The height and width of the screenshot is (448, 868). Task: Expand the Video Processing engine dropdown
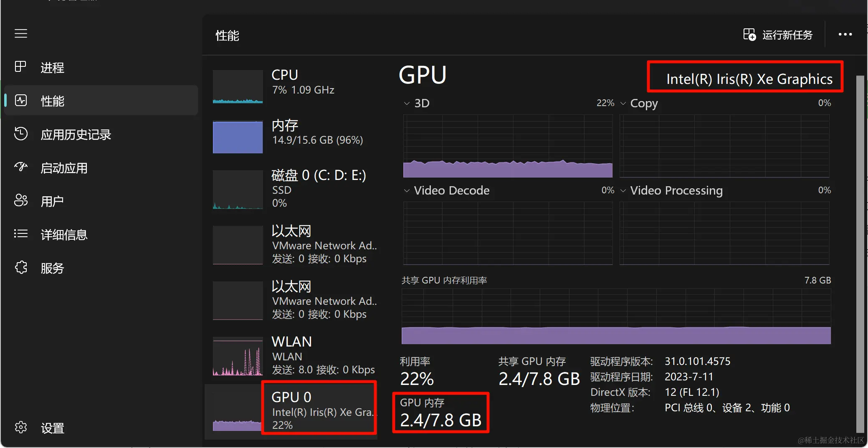point(623,190)
